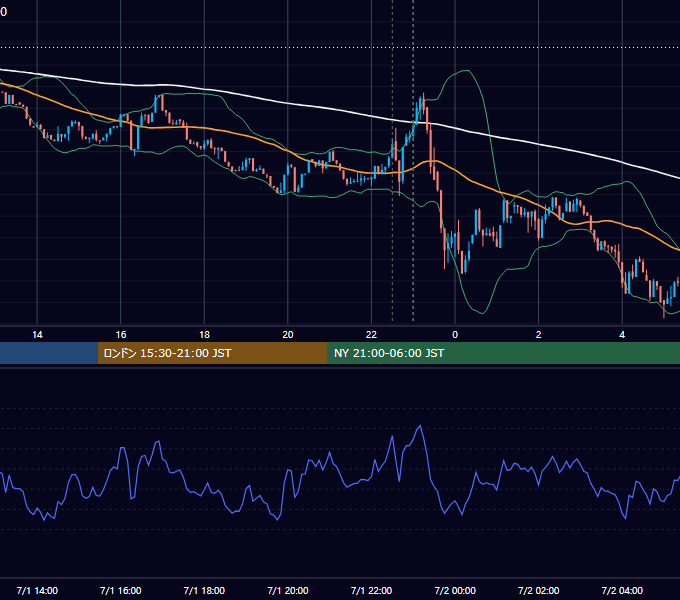This screenshot has width=680, height=600.
Task: Click the 7/1 18:00 time label
Action: (204, 590)
